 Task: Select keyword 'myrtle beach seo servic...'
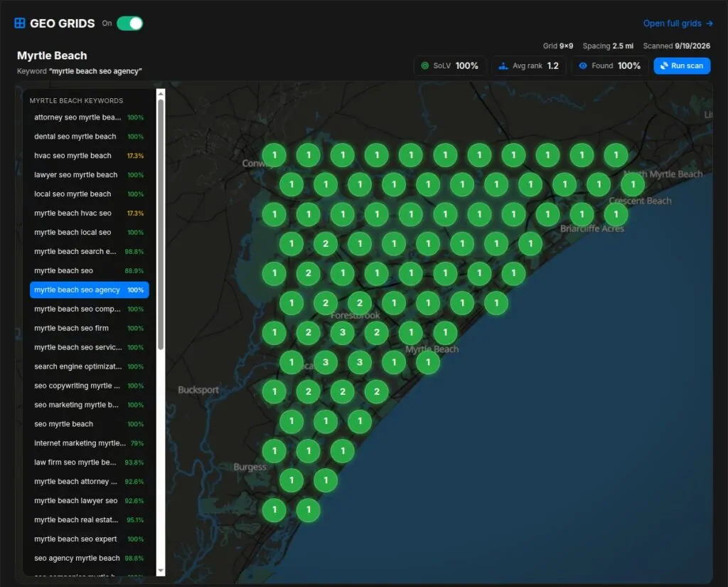coord(89,347)
